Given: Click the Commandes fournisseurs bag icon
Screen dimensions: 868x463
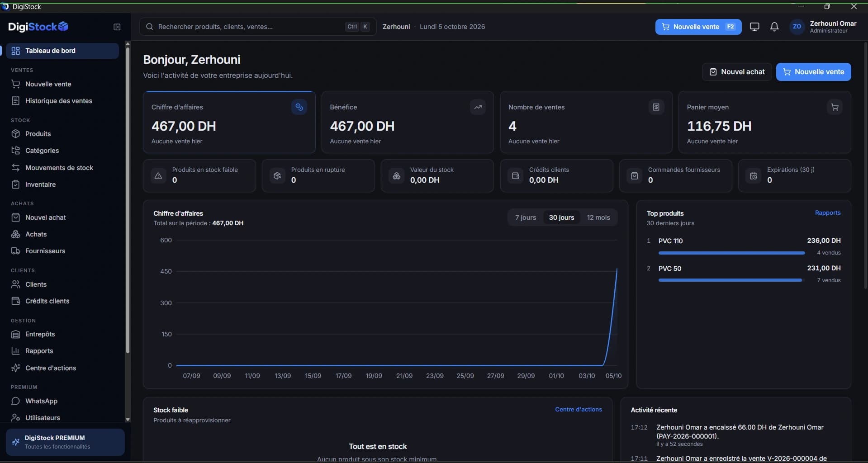Looking at the screenshot, I should pyautogui.click(x=634, y=176).
